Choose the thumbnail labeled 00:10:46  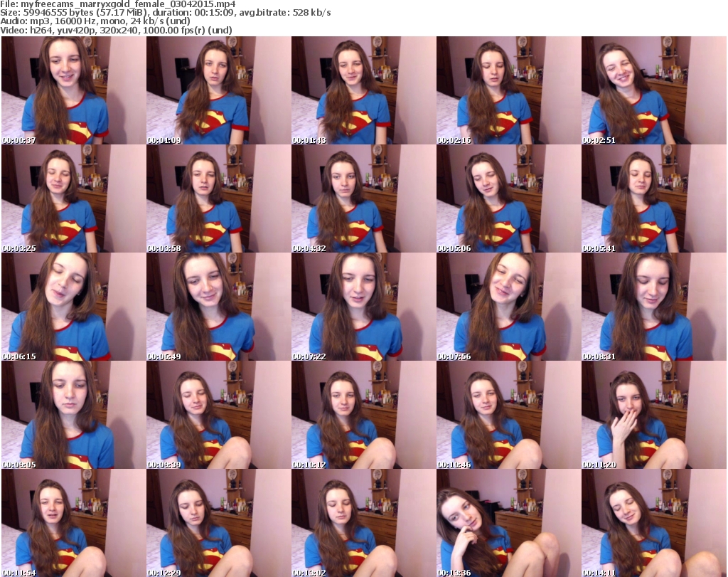(508, 415)
